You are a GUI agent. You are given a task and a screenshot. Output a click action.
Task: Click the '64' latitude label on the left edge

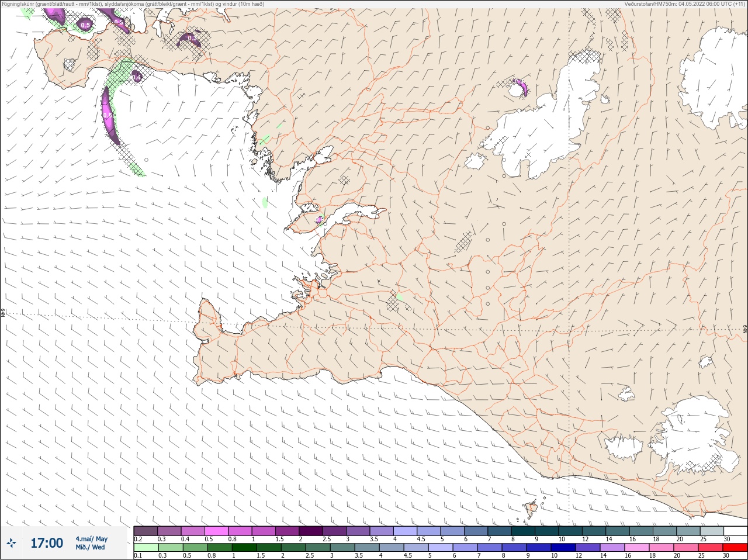(x=2, y=313)
